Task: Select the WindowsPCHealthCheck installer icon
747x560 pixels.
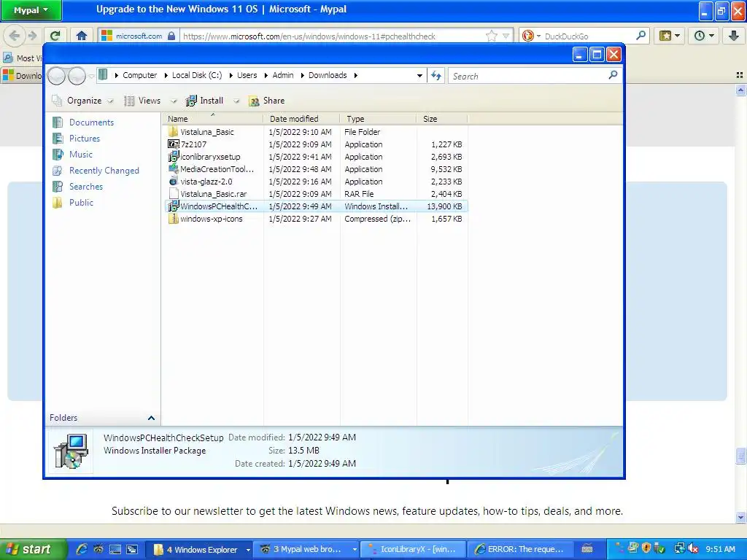Action: 174,206
